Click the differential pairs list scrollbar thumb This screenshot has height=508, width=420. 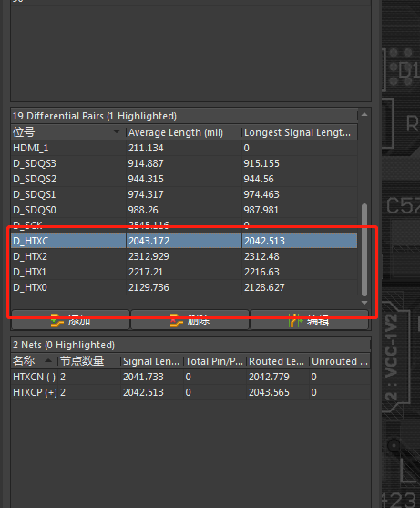click(364, 250)
